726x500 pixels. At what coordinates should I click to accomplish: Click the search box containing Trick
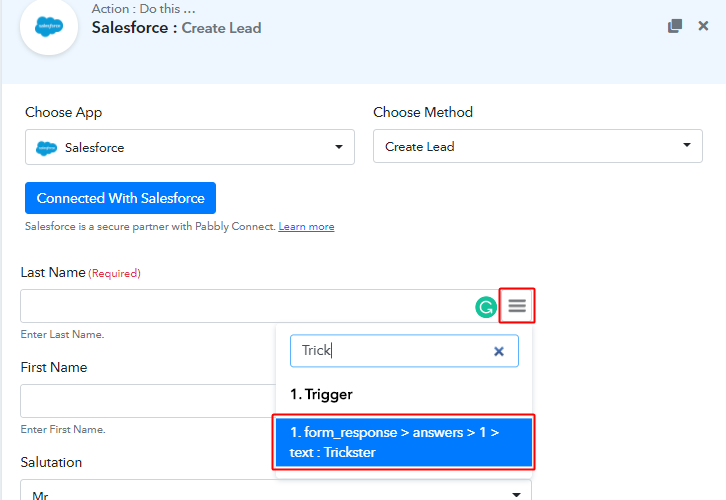pos(404,351)
